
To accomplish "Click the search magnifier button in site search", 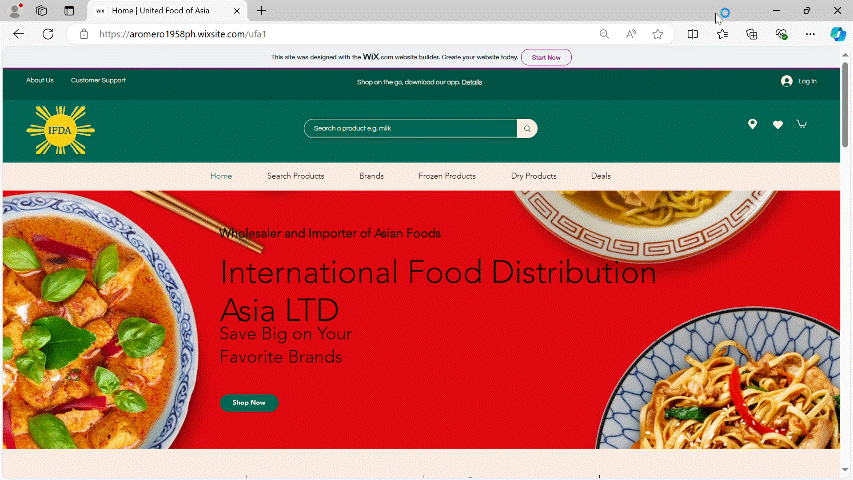I will pyautogui.click(x=526, y=128).
